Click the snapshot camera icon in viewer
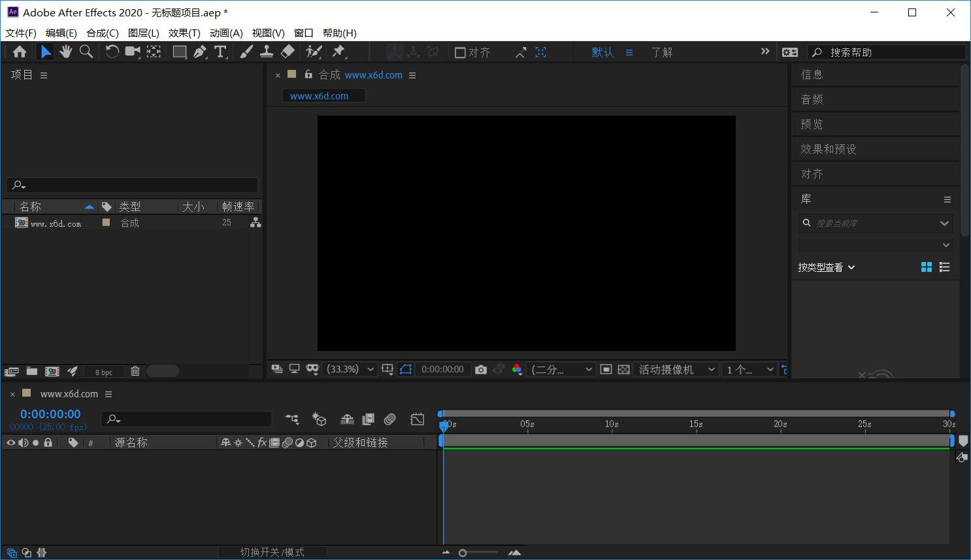This screenshot has width=971, height=560. coord(481,369)
